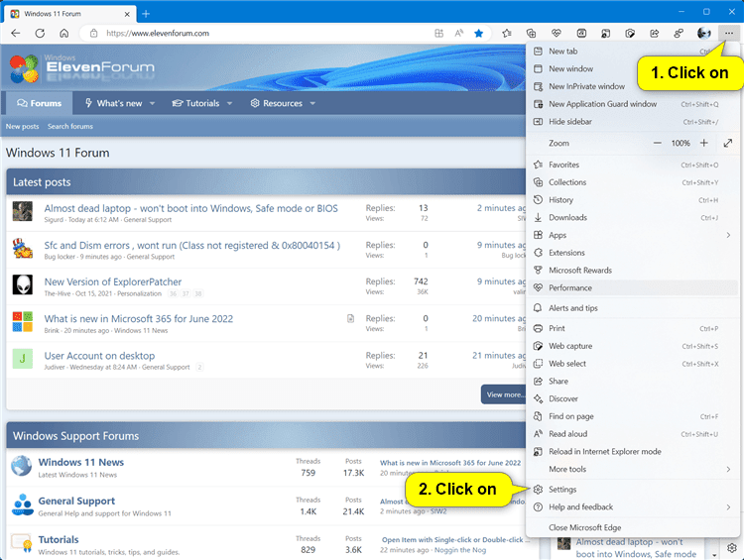This screenshot has height=560, width=744.
Task: Choose New window from the menu
Action: click(633, 68)
